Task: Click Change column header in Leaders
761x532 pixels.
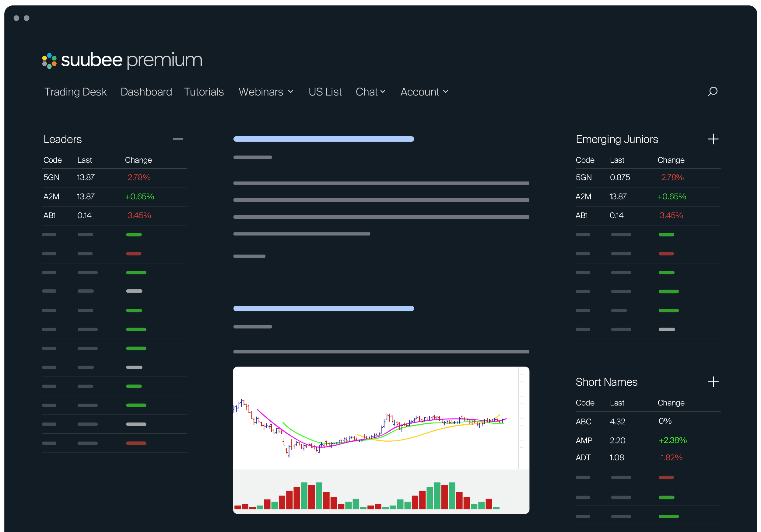Action: click(x=138, y=160)
